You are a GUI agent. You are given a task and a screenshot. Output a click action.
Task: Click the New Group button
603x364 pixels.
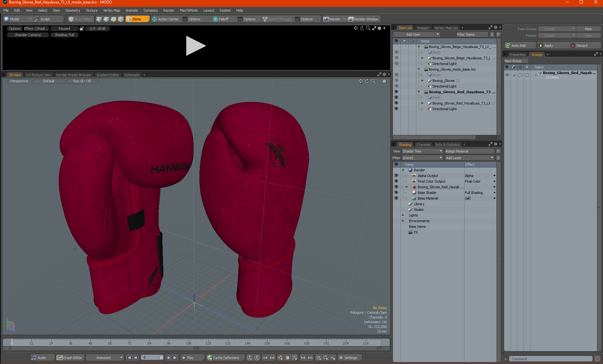pyautogui.click(x=516, y=61)
